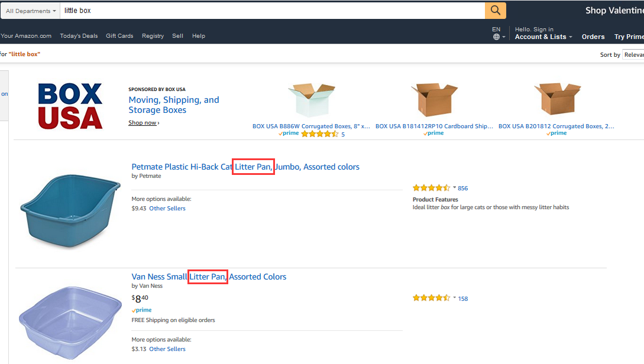Click the search box containing little box
This screenshot has height=364, width=644.
tap(272, 11)
